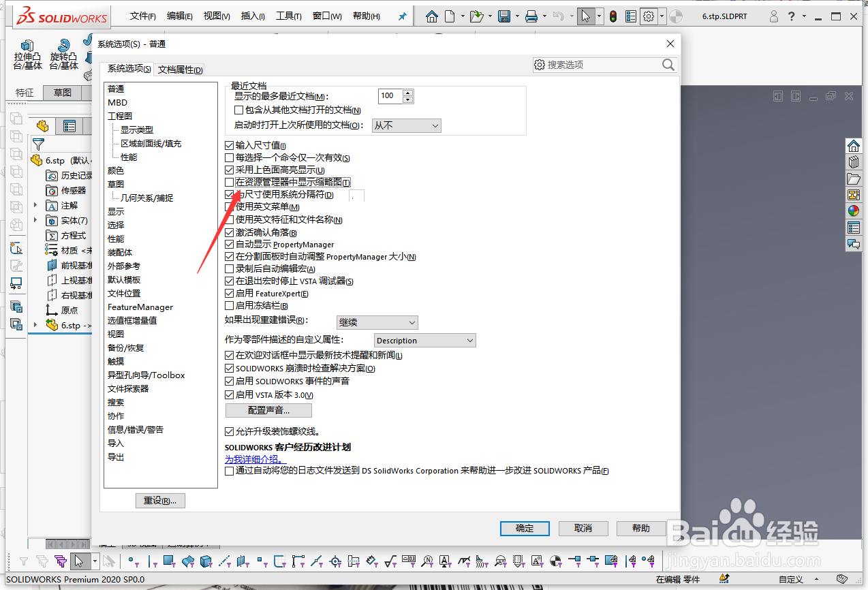
Task: Click the user login silhouette icon
Action: point(773,16)
